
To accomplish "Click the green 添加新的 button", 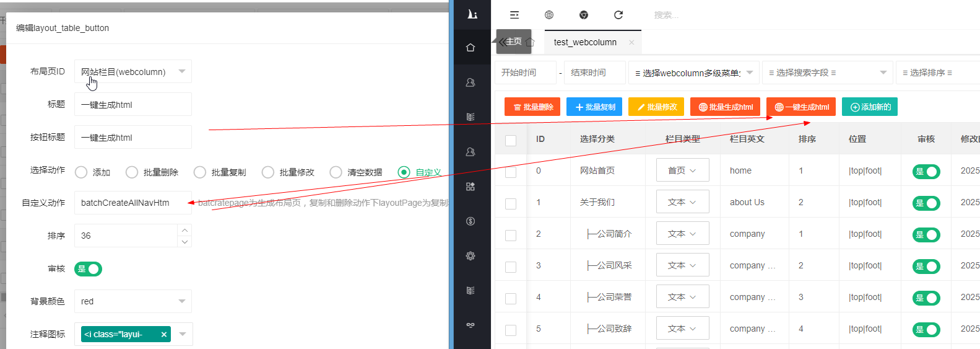I will (x=870, y=107).
